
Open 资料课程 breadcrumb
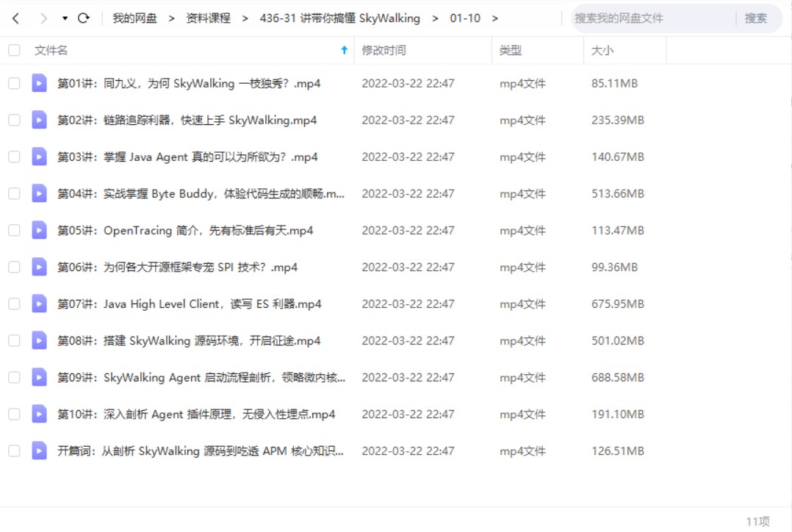pos(208,18)
